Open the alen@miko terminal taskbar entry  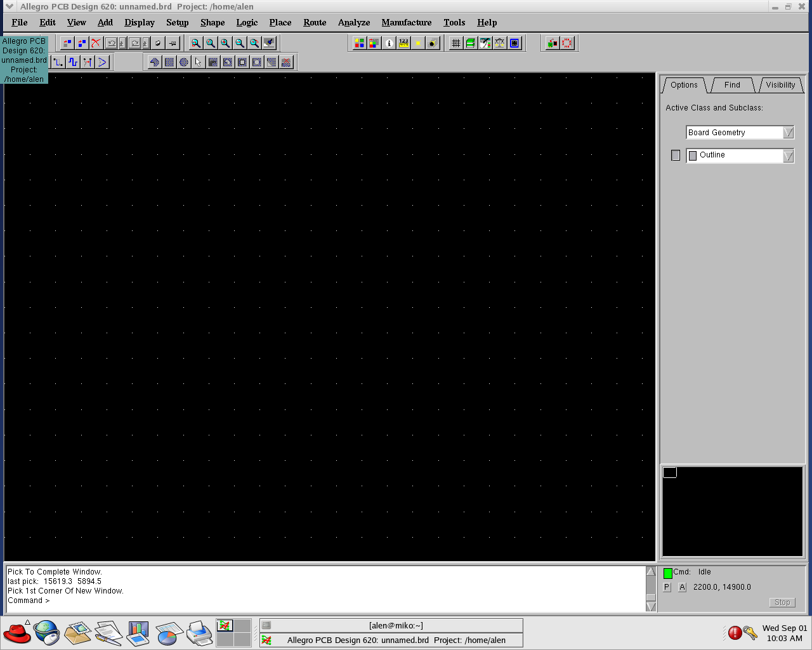[396, 625]
